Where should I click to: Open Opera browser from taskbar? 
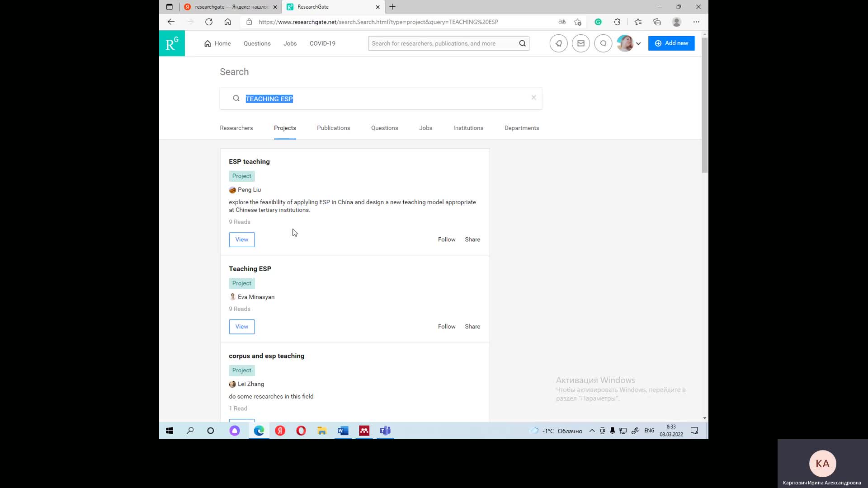tap(301, 431)
